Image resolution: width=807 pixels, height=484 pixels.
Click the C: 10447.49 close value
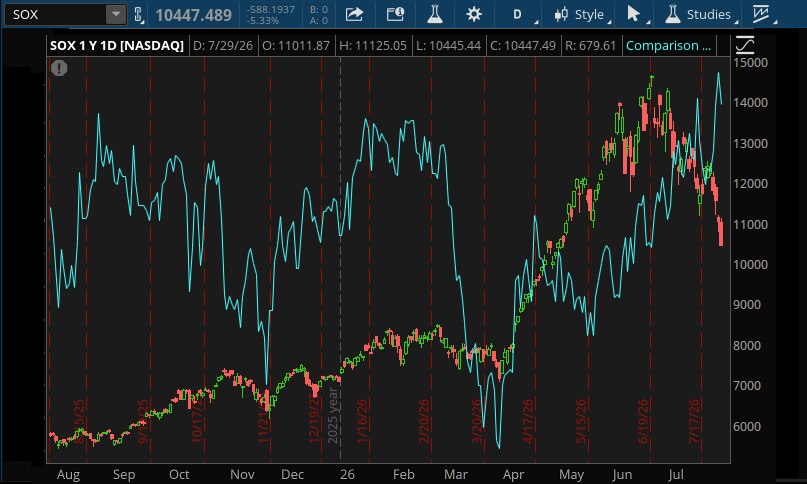pyautogui.click(x=523, y=46)
